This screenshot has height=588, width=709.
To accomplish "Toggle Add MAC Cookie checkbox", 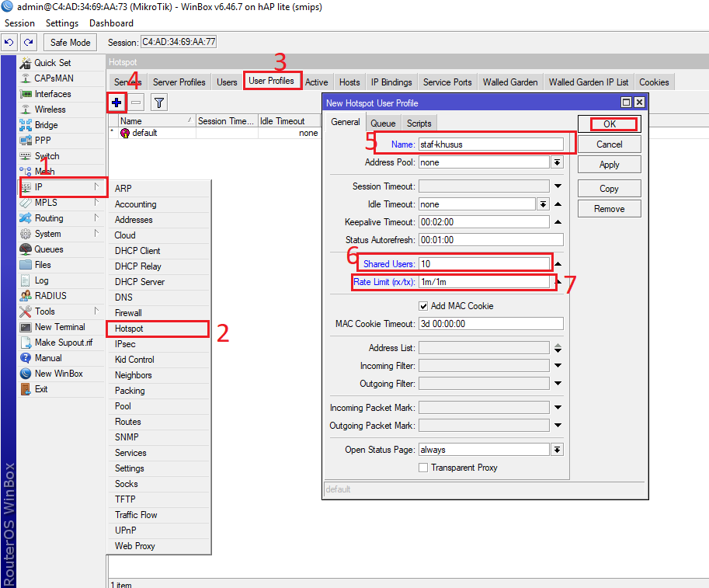I will (423, 306).
